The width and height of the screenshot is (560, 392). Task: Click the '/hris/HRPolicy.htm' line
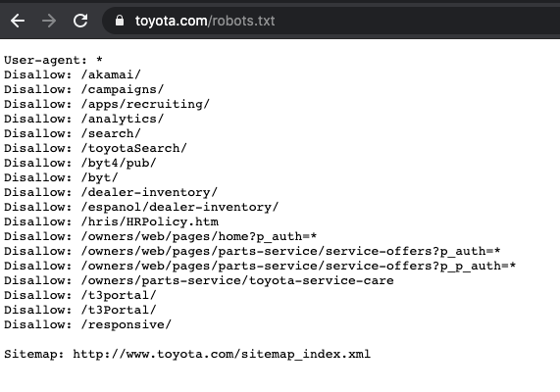[x=112, y=221]
